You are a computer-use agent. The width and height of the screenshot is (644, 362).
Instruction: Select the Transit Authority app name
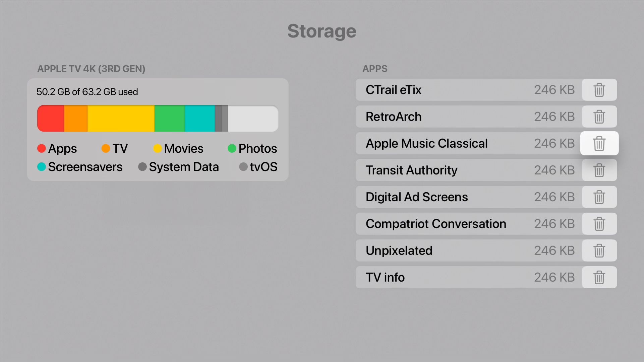[411, 170]
